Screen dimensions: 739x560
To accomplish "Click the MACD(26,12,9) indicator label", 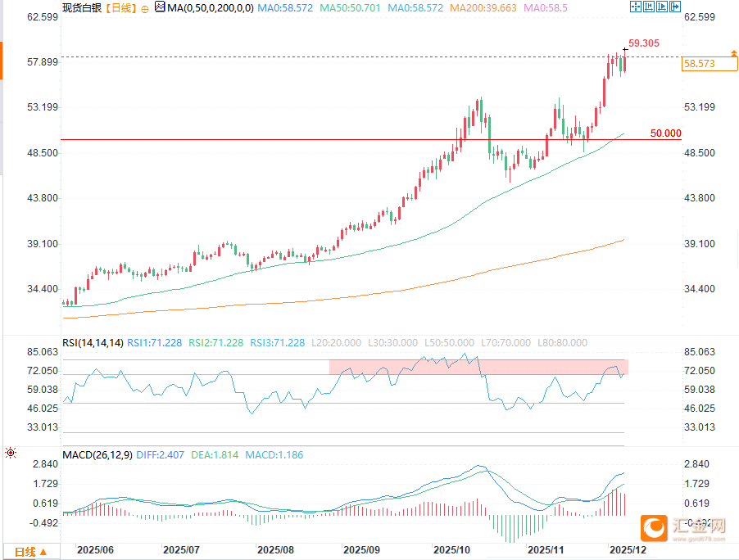I will pyautogui.click(x=97, y=455).
